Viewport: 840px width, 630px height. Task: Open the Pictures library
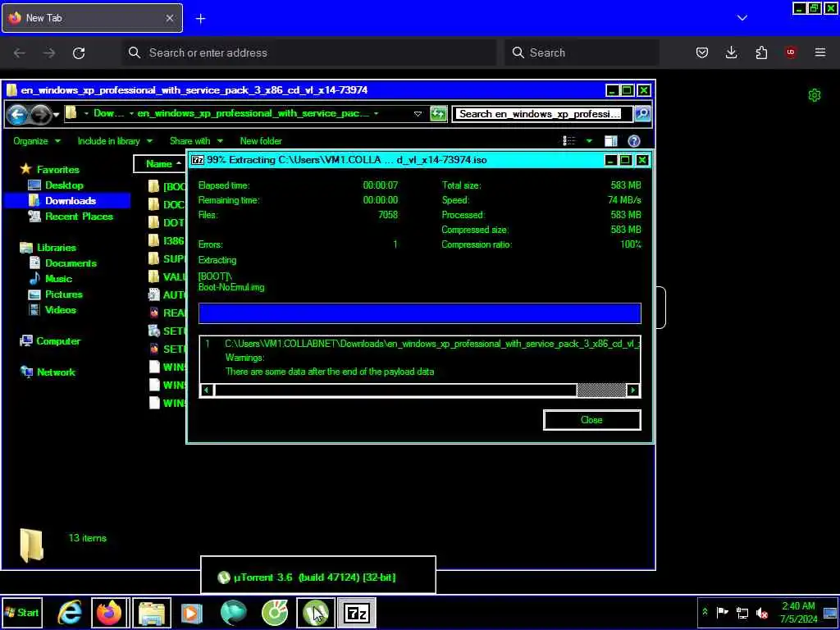click(64, 294)
